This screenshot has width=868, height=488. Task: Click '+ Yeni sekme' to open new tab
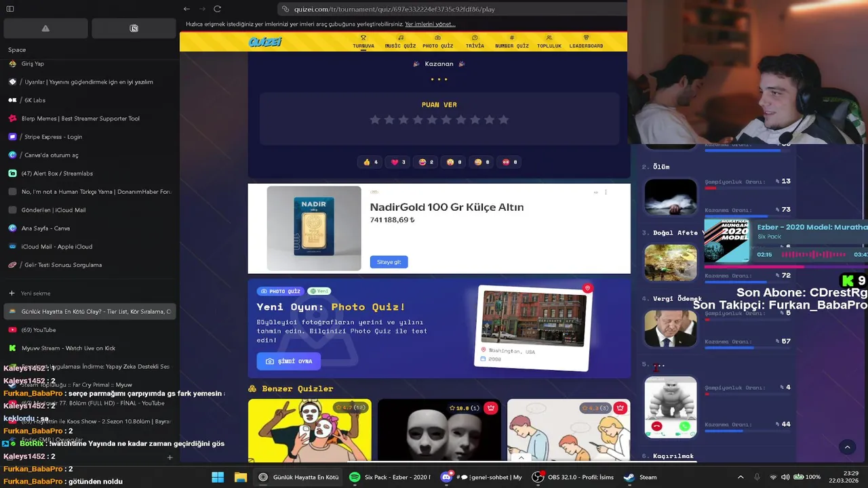[x=90, y=293]
